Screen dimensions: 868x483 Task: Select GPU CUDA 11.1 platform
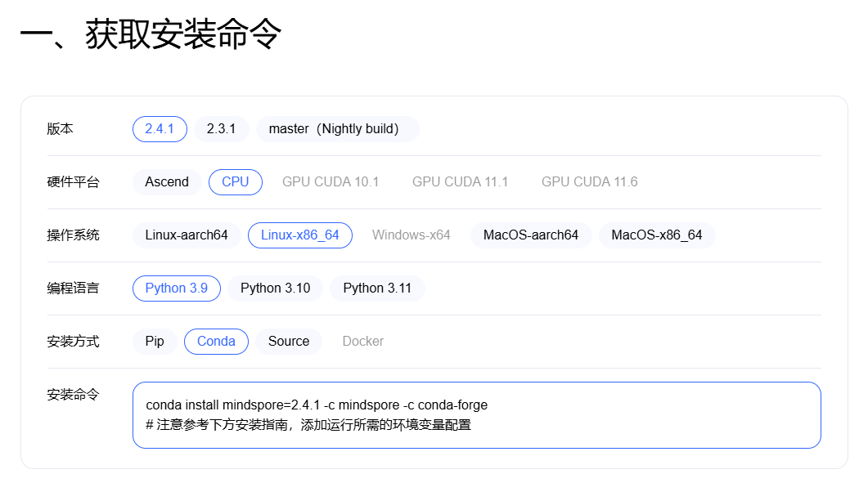[460, 181]
